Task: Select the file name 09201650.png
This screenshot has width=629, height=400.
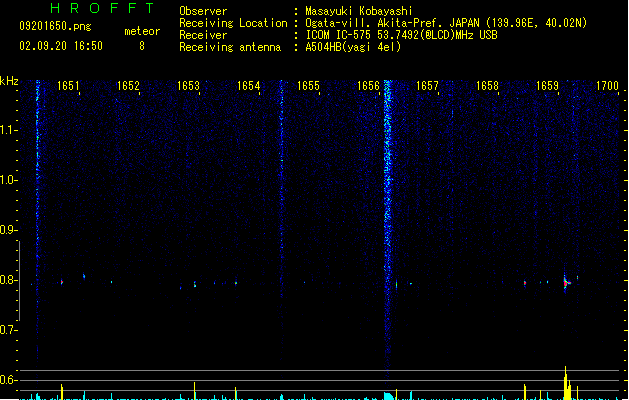Action: 55,26
